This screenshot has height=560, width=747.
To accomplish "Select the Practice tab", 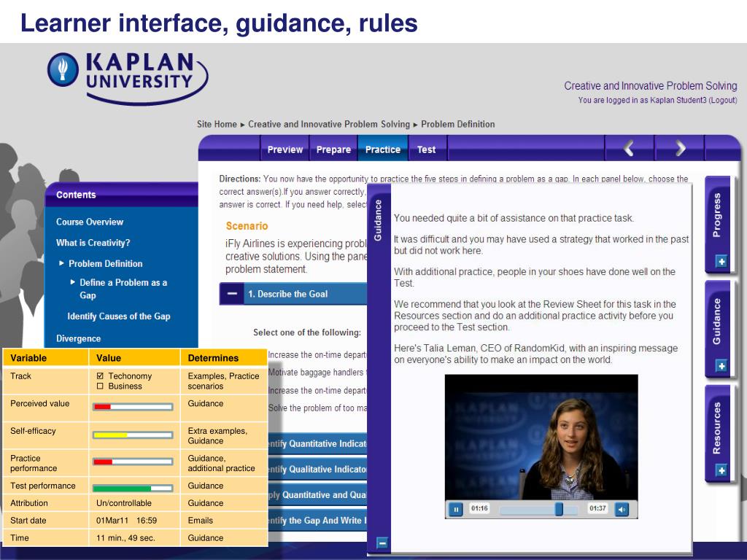I will (x=382, y=149).
